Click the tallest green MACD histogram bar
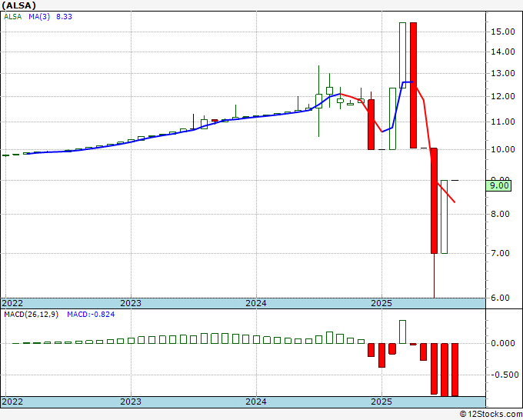The width and height of the screenshot is (523, 420). click(402, 332)
